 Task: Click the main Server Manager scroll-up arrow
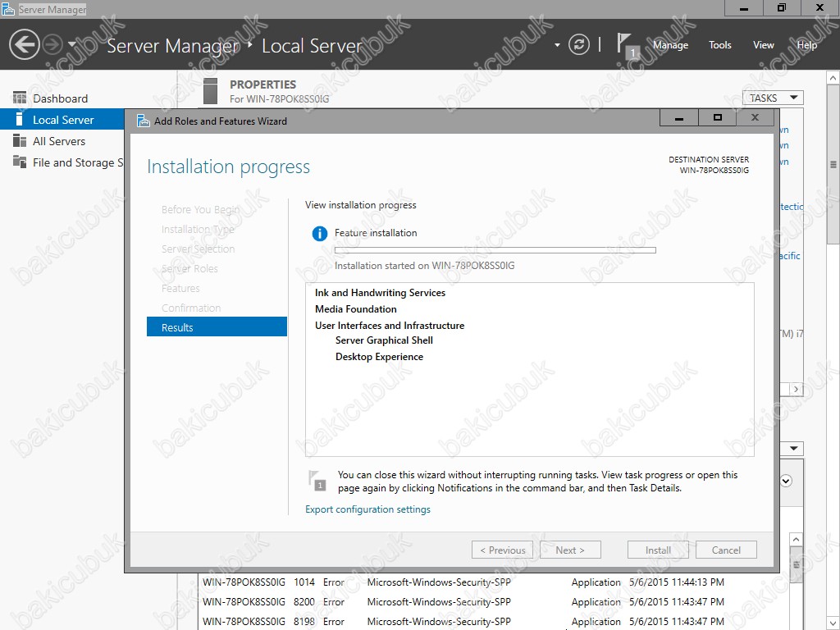tap(833, 78)
